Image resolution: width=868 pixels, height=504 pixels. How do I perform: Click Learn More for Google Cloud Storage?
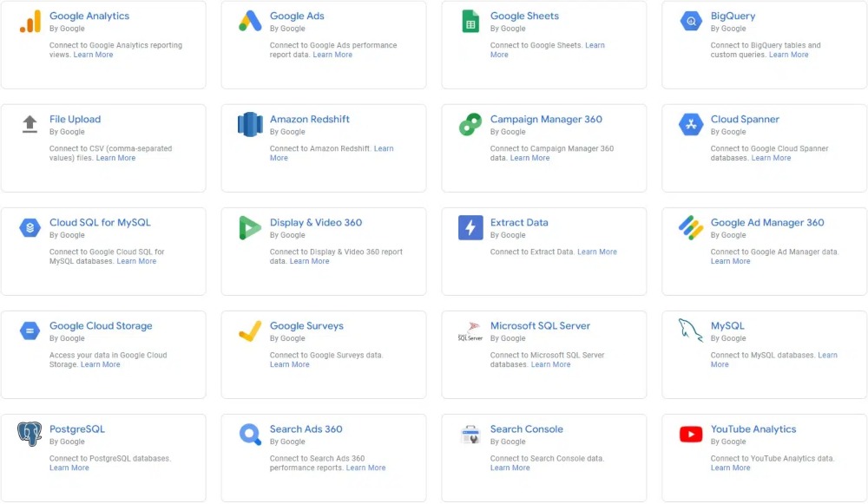click(100, 364)
